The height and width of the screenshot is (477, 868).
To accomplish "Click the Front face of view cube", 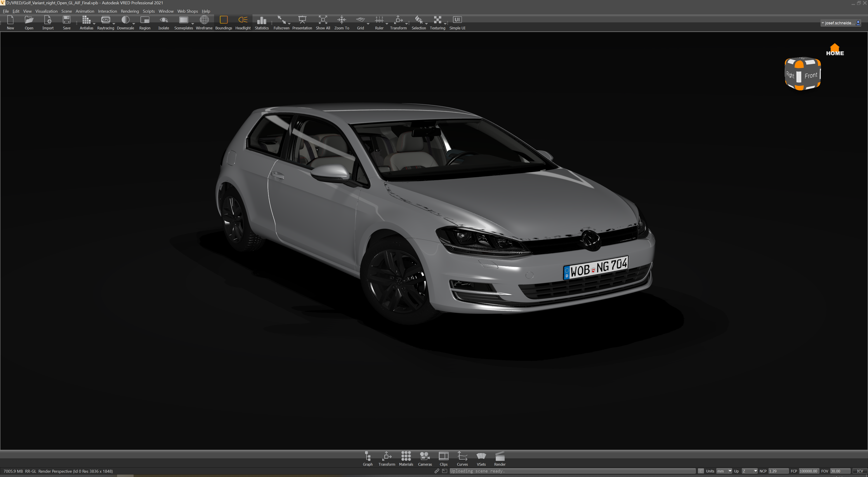I will [x=811, y=75].
